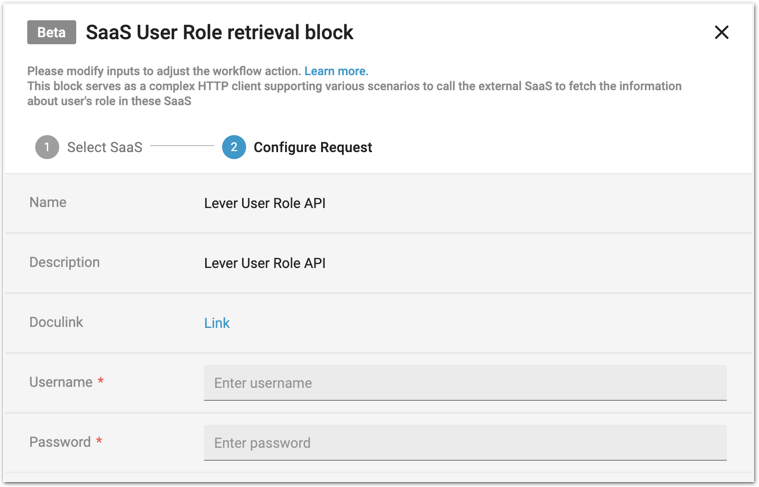Select the Configure Request step label
759x487 pixels.
[312, 147]
